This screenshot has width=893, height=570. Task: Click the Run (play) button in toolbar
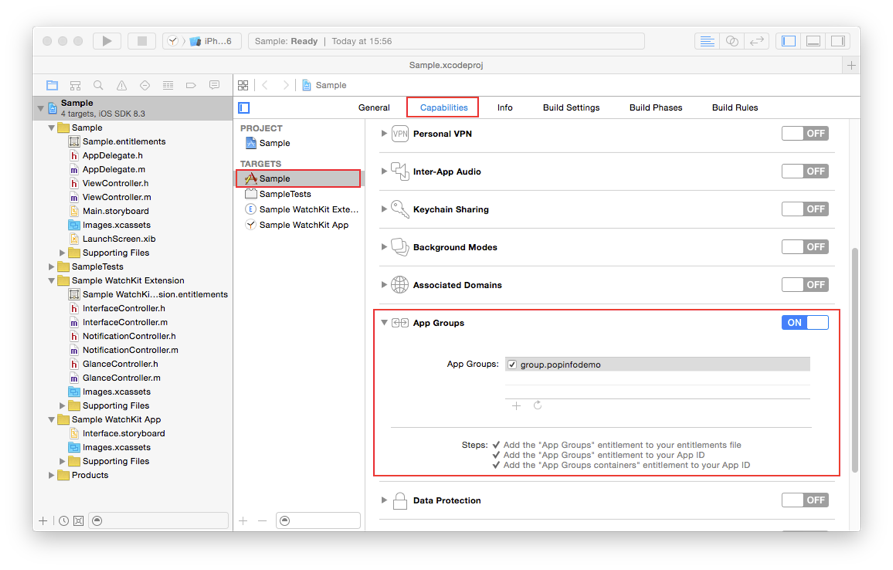(x=106, y=41)
